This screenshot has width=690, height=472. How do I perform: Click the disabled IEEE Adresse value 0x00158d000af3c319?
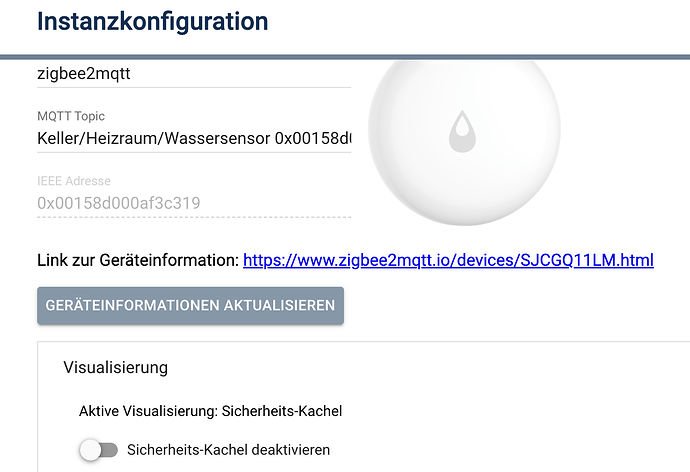[x=119, y=203]
